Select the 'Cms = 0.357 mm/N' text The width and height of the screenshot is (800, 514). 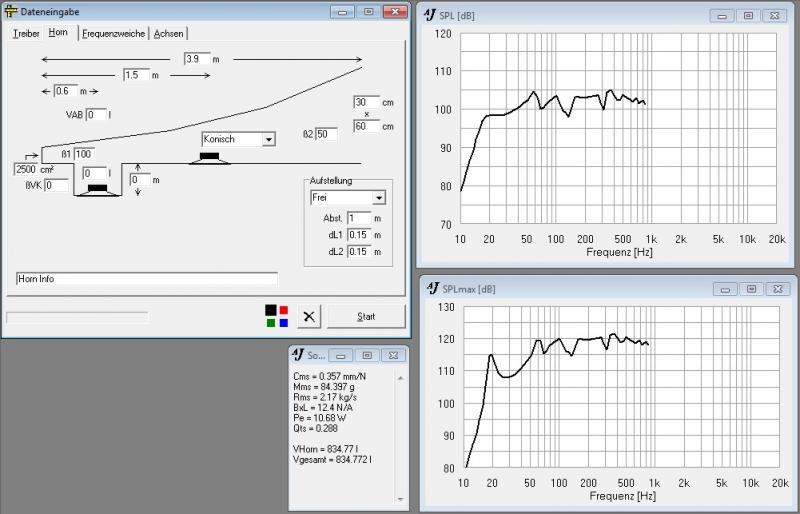tap(330, 376)
